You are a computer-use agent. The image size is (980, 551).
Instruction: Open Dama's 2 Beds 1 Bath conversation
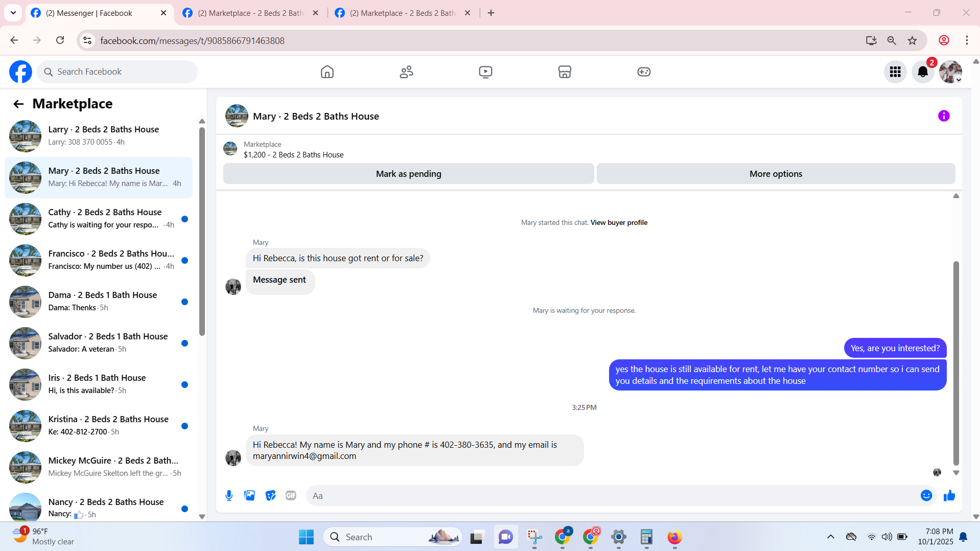[x=99, y=302]
